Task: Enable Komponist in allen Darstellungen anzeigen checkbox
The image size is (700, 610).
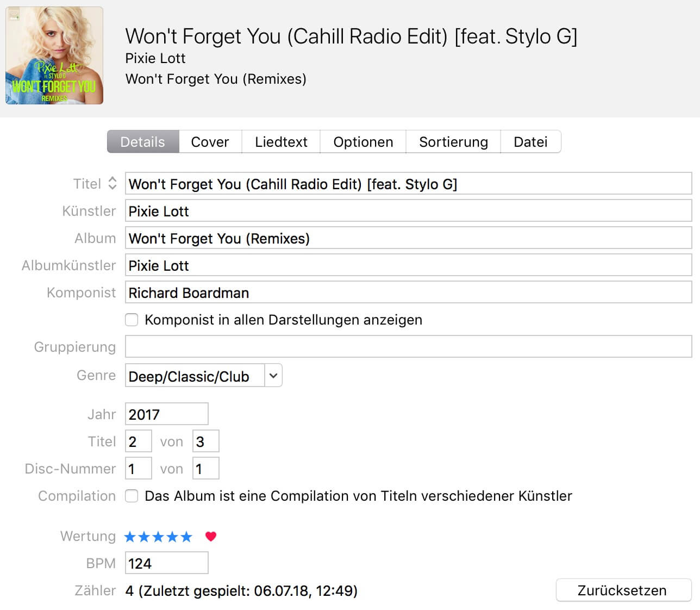Action: [132, 320]
